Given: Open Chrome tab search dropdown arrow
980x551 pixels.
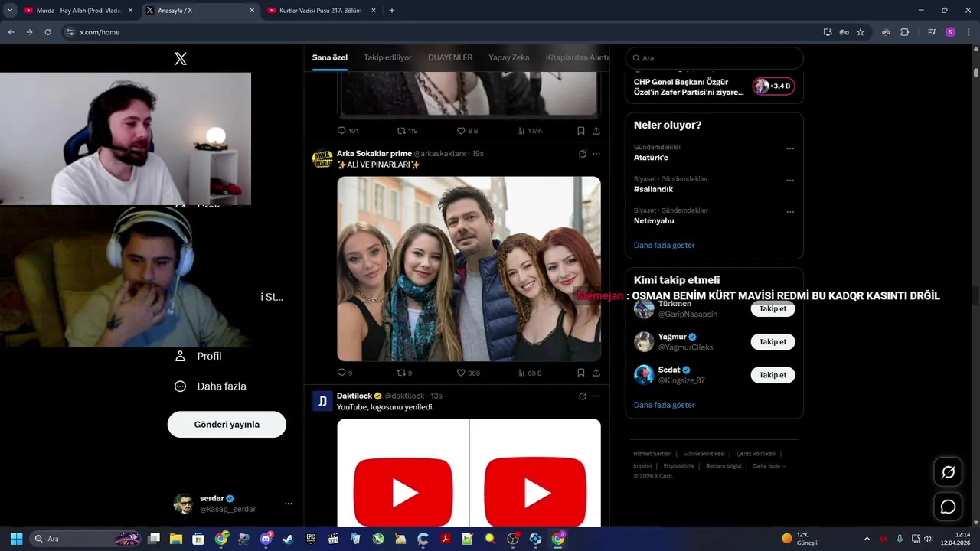Looking at the screenshot, I should point(10,10).
